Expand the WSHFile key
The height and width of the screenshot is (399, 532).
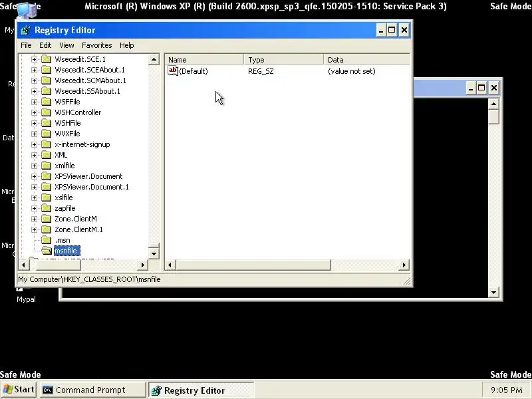tap(34, 123)
